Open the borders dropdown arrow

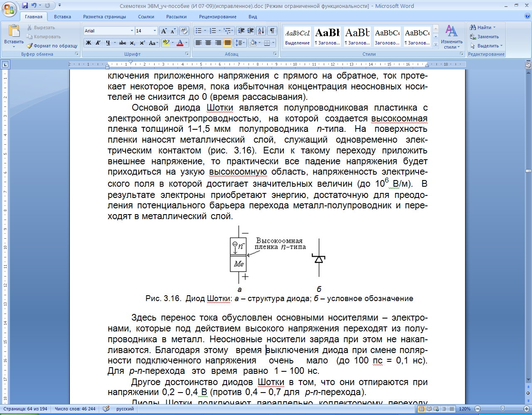tap(273, 43)
